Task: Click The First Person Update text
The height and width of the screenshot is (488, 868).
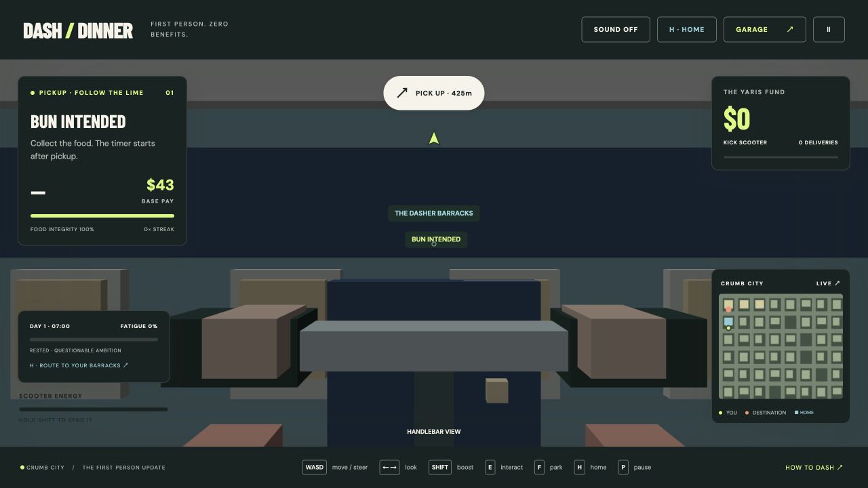Action: 124,468
